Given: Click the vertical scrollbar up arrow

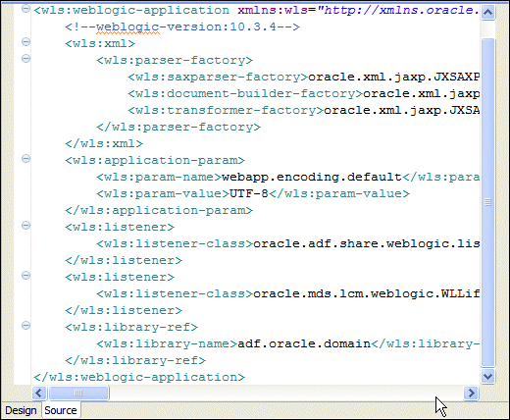Looking at the screenshot, I should pyautogui.click(x=487, y=13).
